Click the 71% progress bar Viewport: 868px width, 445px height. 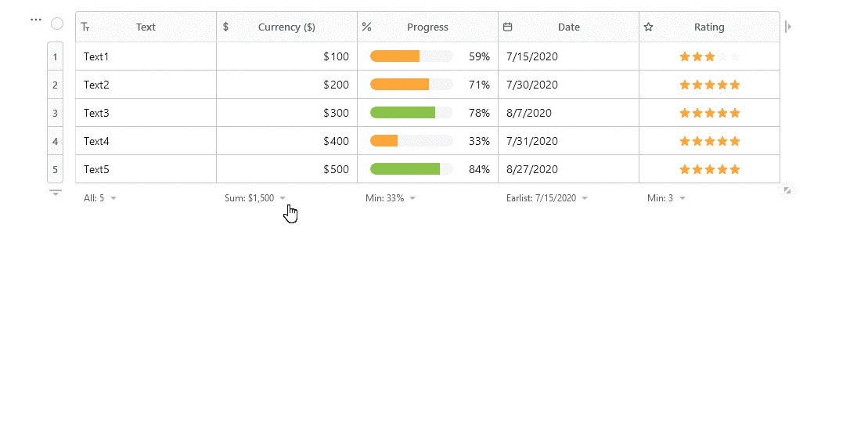(x=412, y=85)
